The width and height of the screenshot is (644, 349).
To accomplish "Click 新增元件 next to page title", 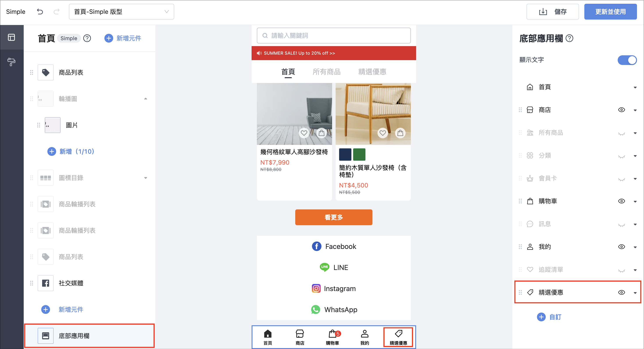I will tap(122, 38).
